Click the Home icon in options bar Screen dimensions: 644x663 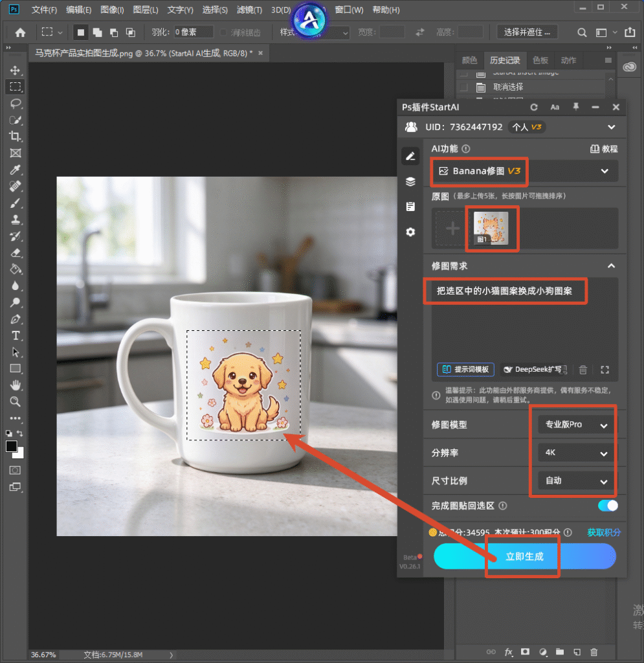click(20, 32)
